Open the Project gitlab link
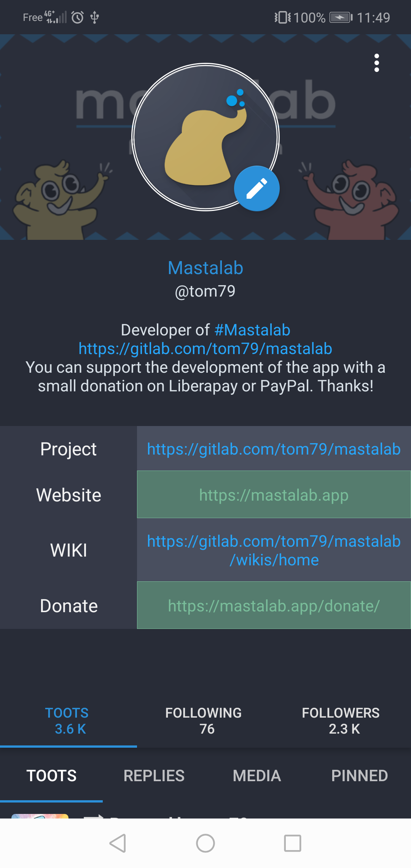 pos(274,449)
